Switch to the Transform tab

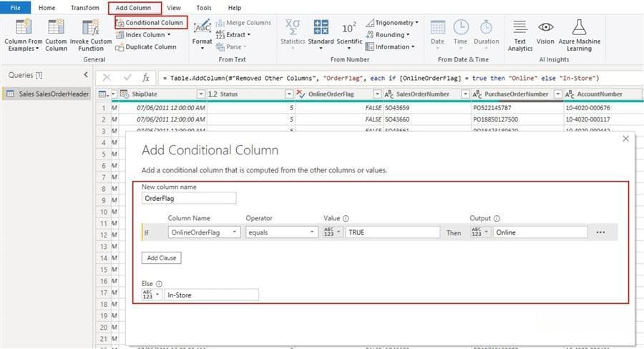pos(85,8)
